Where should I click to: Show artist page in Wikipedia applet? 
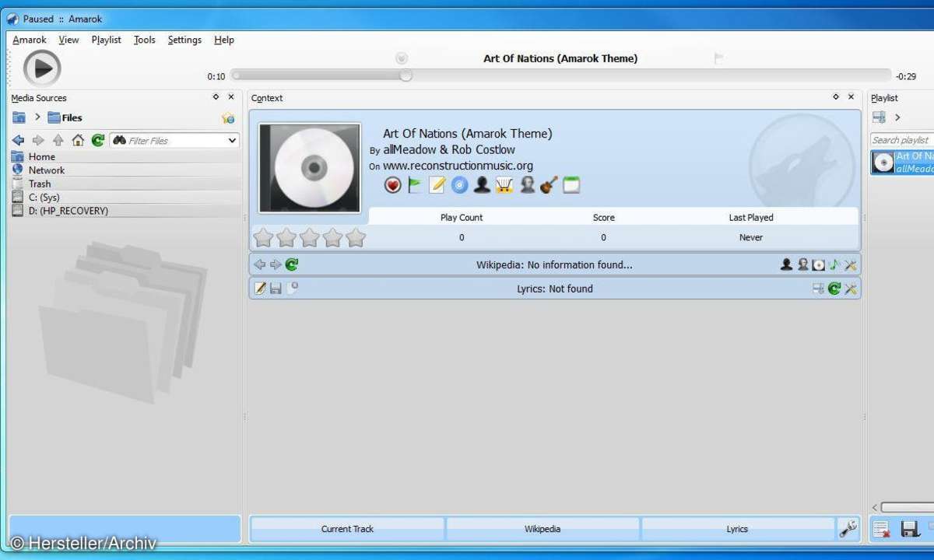[786, 264]
